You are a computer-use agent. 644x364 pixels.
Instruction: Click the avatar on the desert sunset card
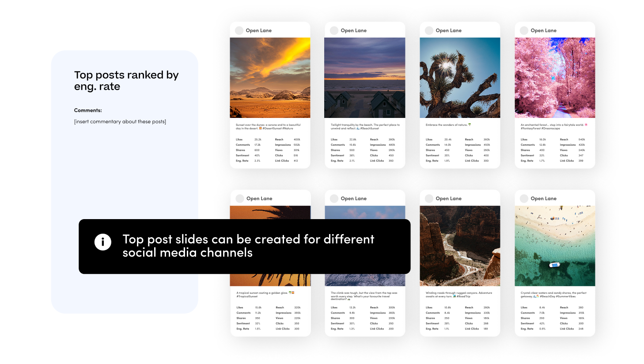239,30
